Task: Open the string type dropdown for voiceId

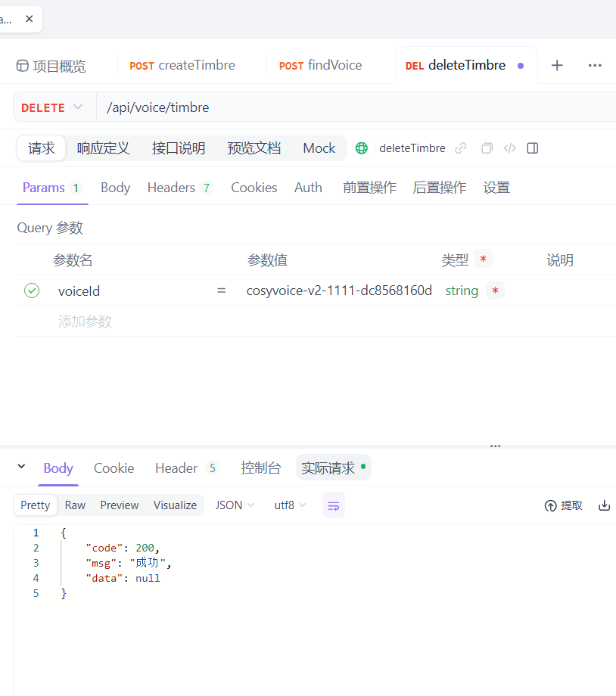Action: click(x=462, y=291)
